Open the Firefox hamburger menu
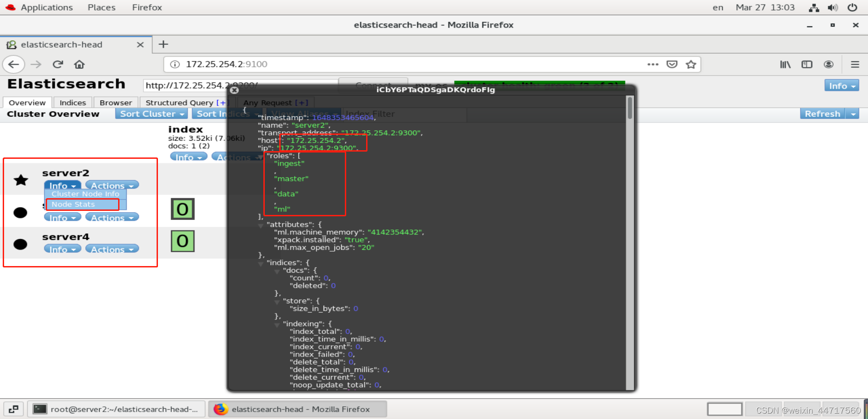 (x=855, y=64)
